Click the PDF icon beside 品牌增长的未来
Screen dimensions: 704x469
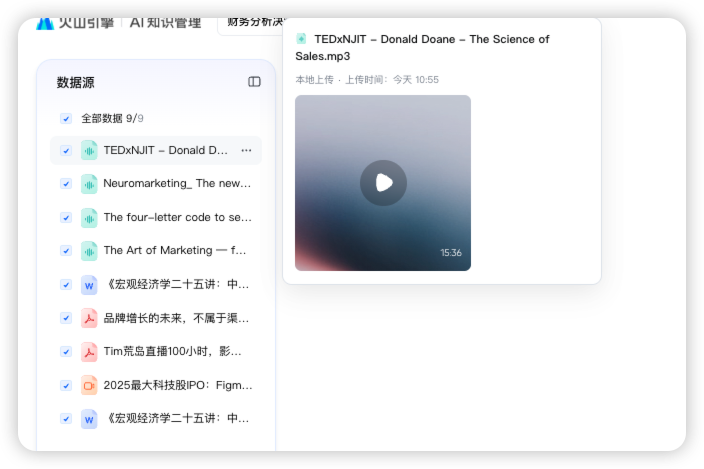(89, 318)
